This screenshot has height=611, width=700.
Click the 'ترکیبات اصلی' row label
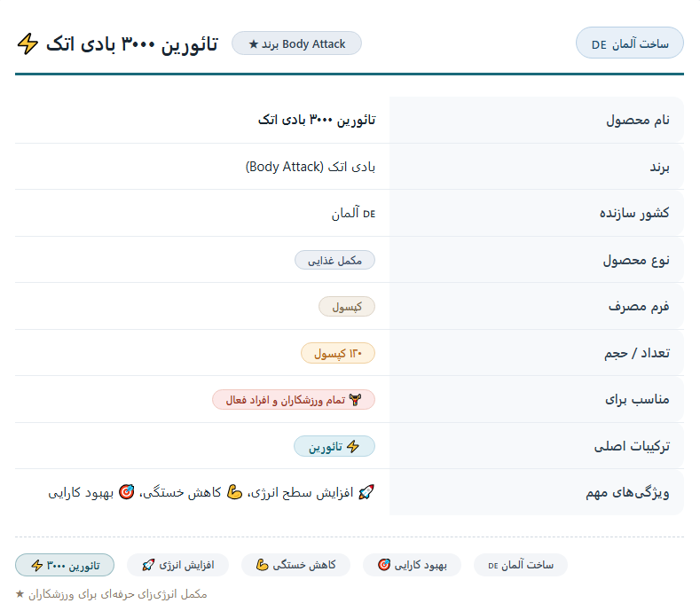point(632,446)
